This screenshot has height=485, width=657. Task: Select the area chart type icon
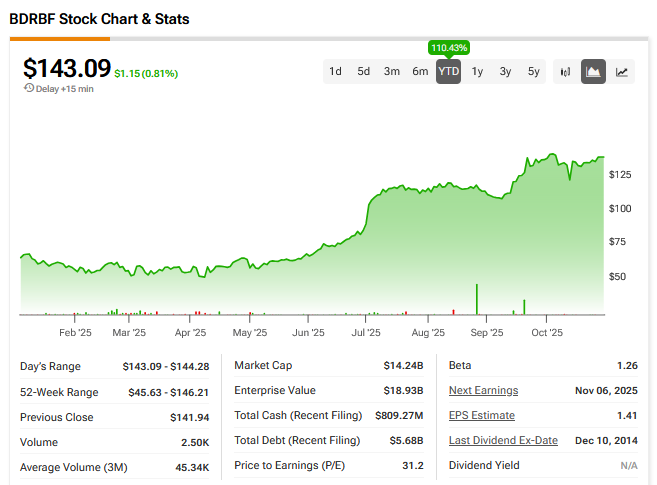(593, 72)
